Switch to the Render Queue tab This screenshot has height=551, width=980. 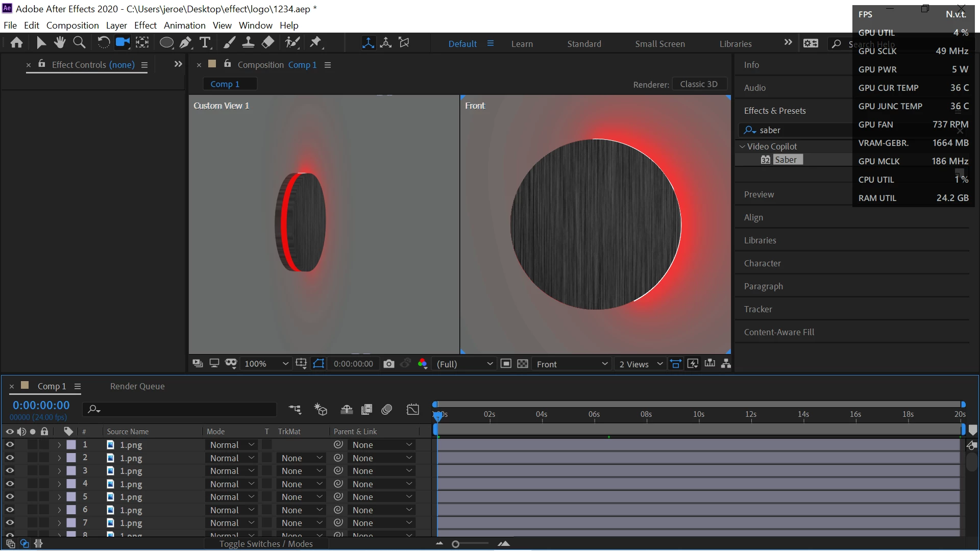[137, 386]
